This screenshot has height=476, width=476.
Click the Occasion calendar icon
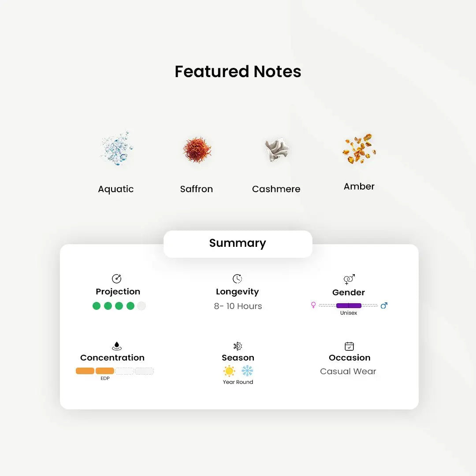(349, 346)
